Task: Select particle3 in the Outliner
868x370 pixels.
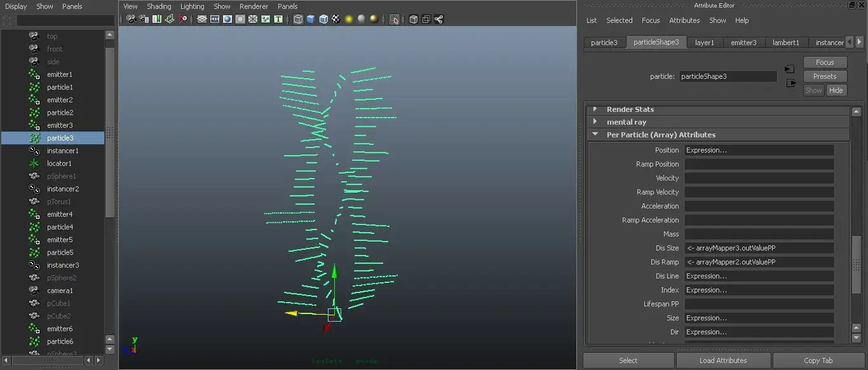Action: (60, 138)
